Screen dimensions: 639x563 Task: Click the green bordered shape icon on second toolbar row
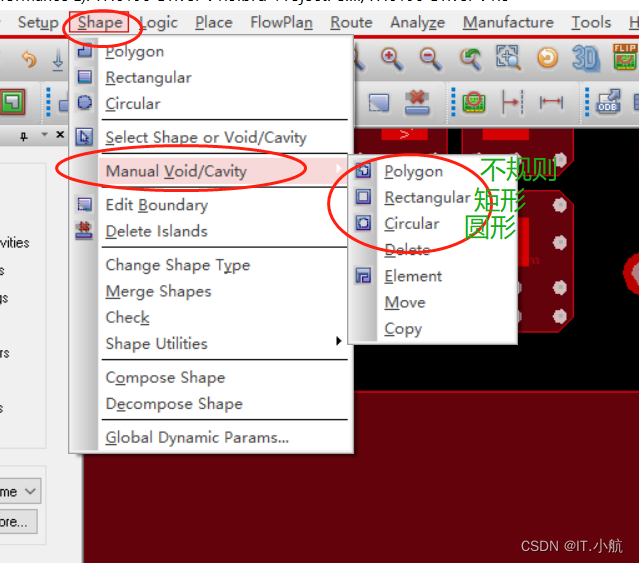(x=13, y=101)
